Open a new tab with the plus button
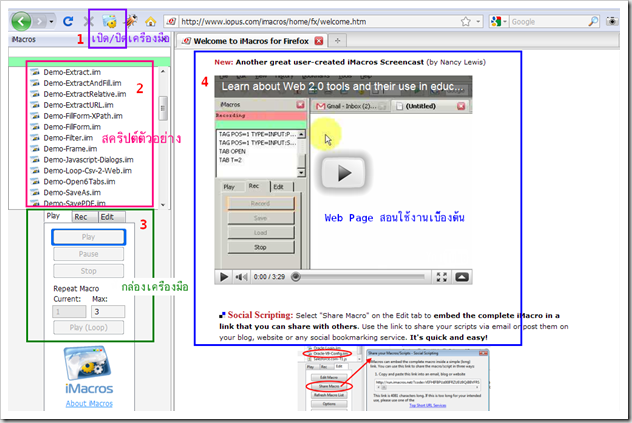This screenshot has width=632, height=423. tap(337, 40)
